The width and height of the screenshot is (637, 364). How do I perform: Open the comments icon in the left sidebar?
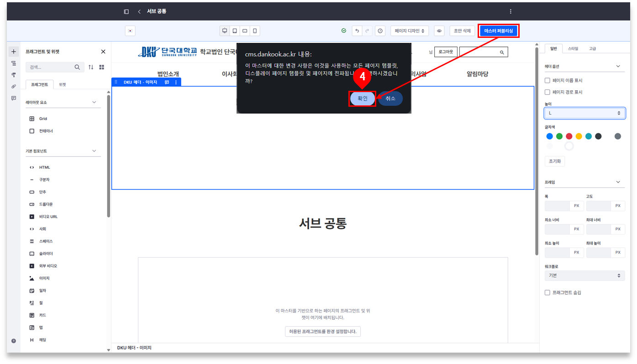click(14, 98)
